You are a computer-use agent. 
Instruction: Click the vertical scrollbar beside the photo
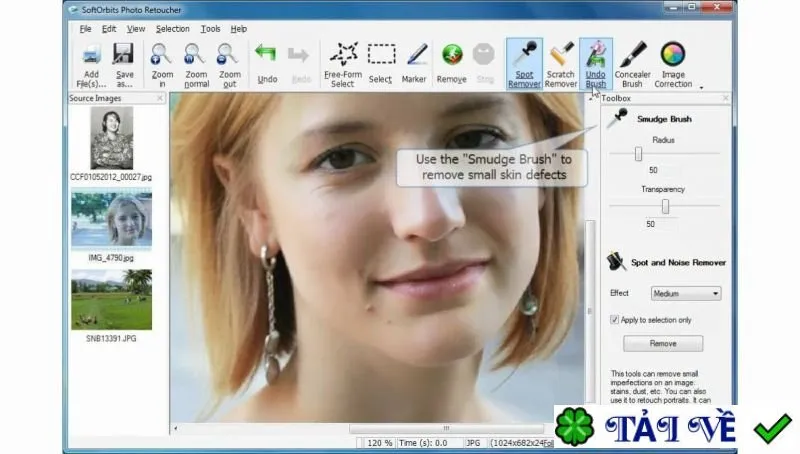tap(590, 311)
